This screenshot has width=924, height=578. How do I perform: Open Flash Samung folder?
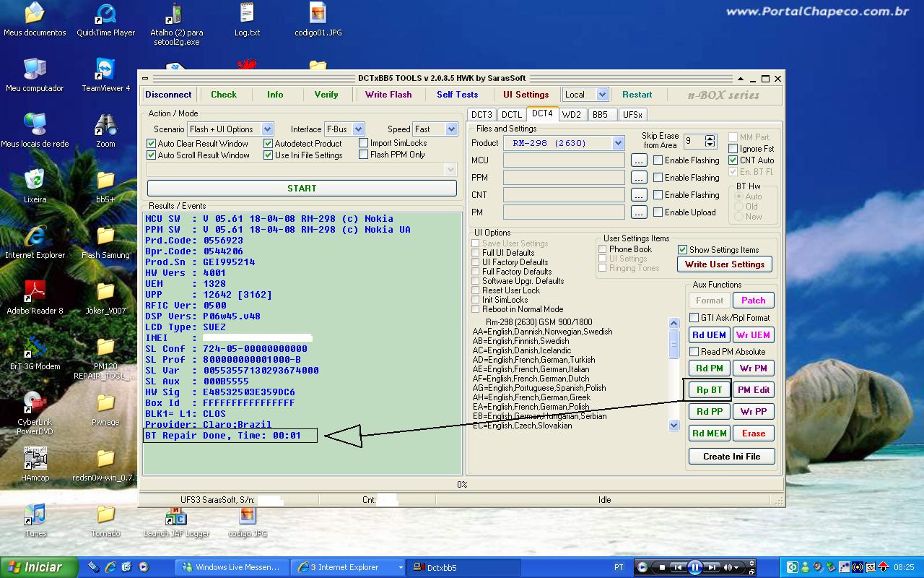(105, 242)
